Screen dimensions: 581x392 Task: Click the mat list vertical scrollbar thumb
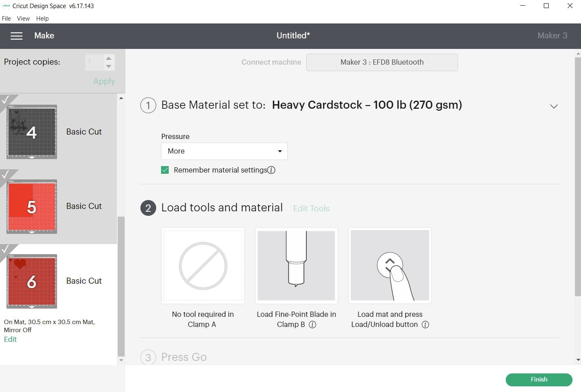[x=121, y=286]
